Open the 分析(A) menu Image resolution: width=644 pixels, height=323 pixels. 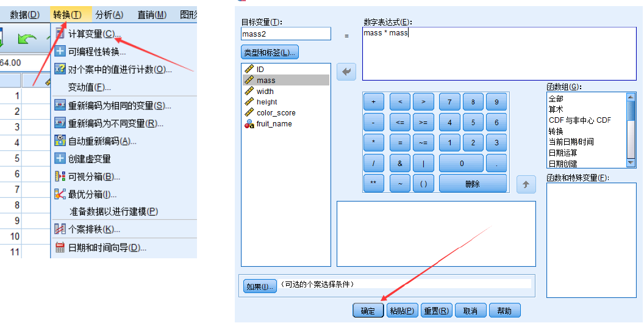(x=109, y=15)
